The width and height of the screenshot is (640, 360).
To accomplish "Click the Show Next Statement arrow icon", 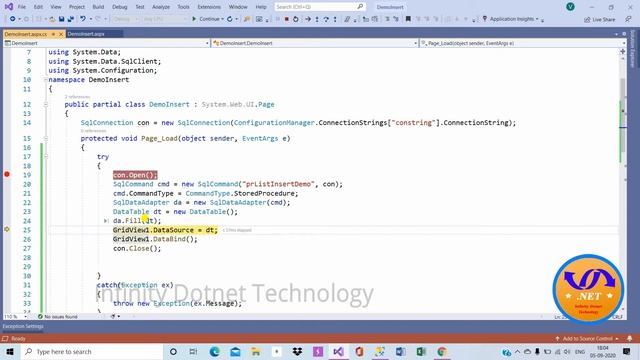I will click(308, 19).
